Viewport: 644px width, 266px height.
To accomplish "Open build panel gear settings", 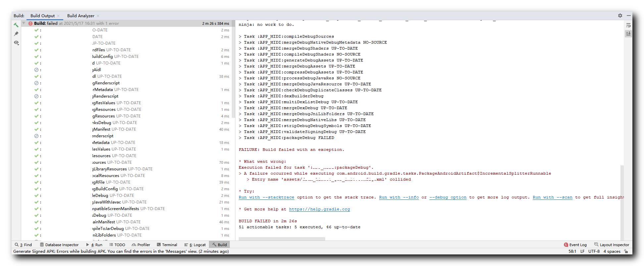I will pos(620,16).
